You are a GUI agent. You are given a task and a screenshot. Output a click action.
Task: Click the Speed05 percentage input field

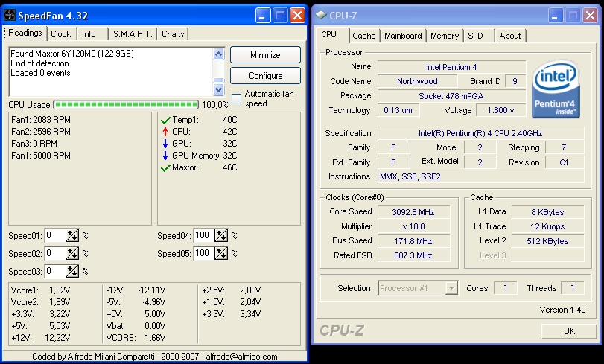point(204,253)
